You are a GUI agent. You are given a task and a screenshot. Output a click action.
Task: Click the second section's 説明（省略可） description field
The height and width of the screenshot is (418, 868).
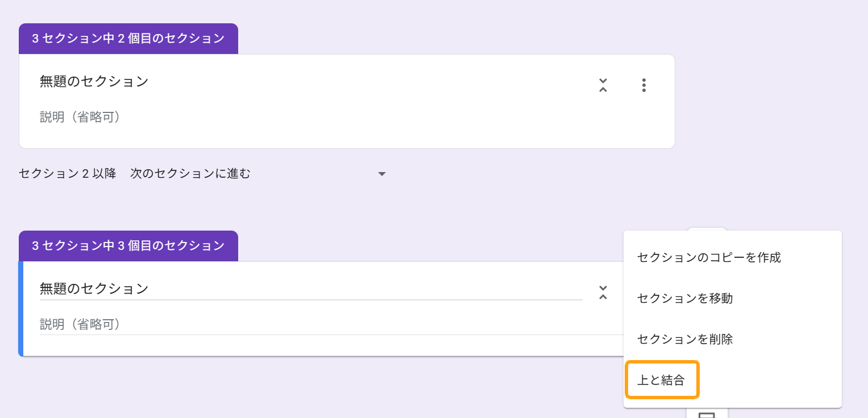[x=80, y=118]
